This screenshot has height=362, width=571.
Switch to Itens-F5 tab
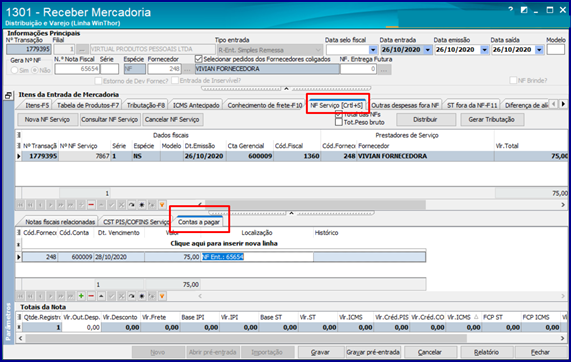[37, 105]
